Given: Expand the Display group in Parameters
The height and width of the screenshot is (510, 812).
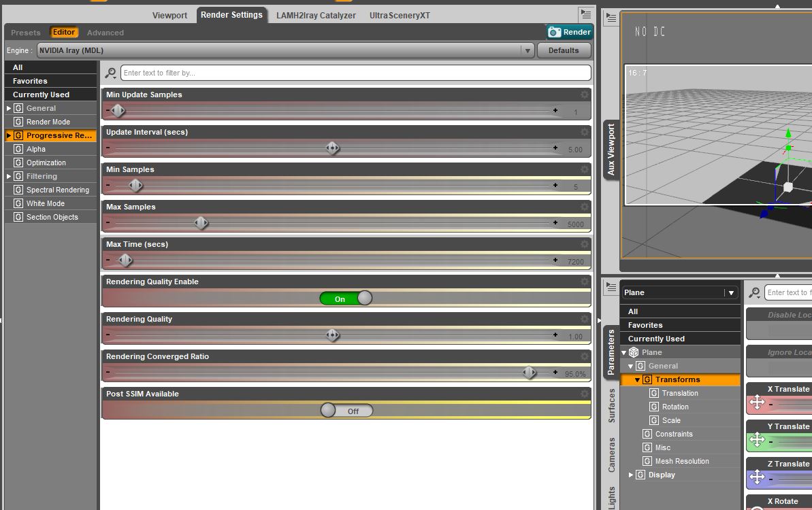Looking at the screenshot, I should coord(631,475).
